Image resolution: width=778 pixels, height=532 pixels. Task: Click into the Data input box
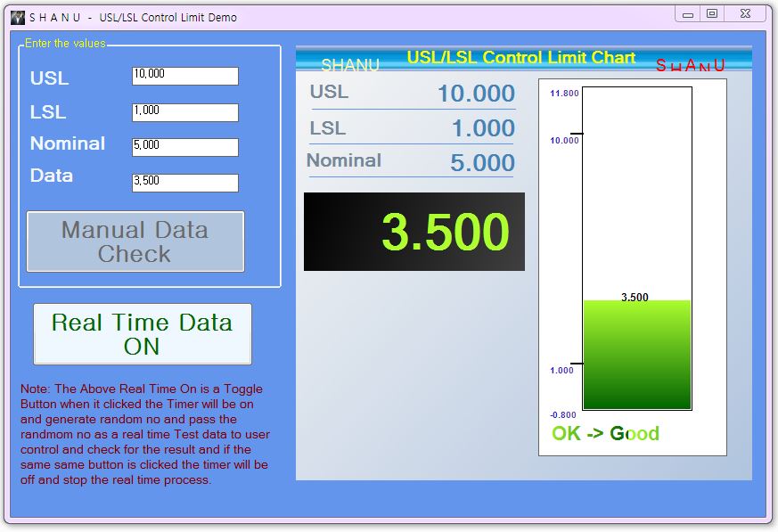click(x=185, y=183)
